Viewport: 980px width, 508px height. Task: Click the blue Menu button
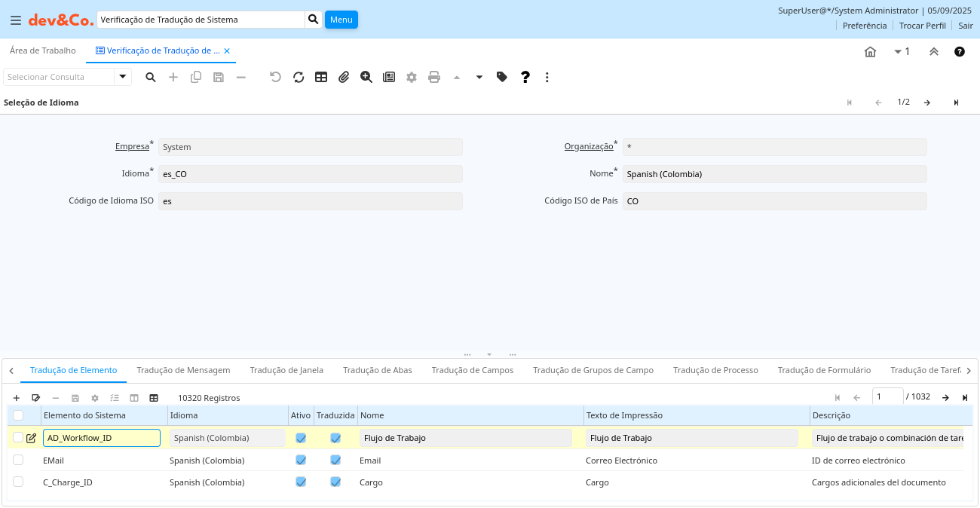(341, 20)
